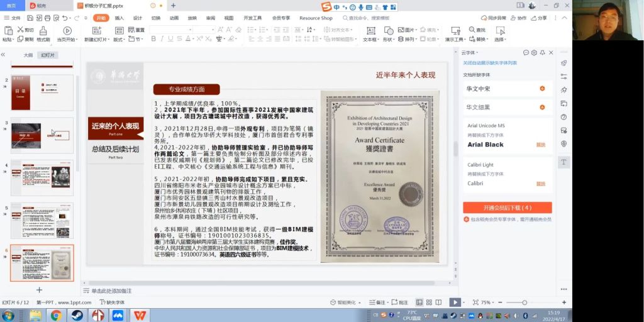Switch to the 大纲 outline tab

point(28,55)
